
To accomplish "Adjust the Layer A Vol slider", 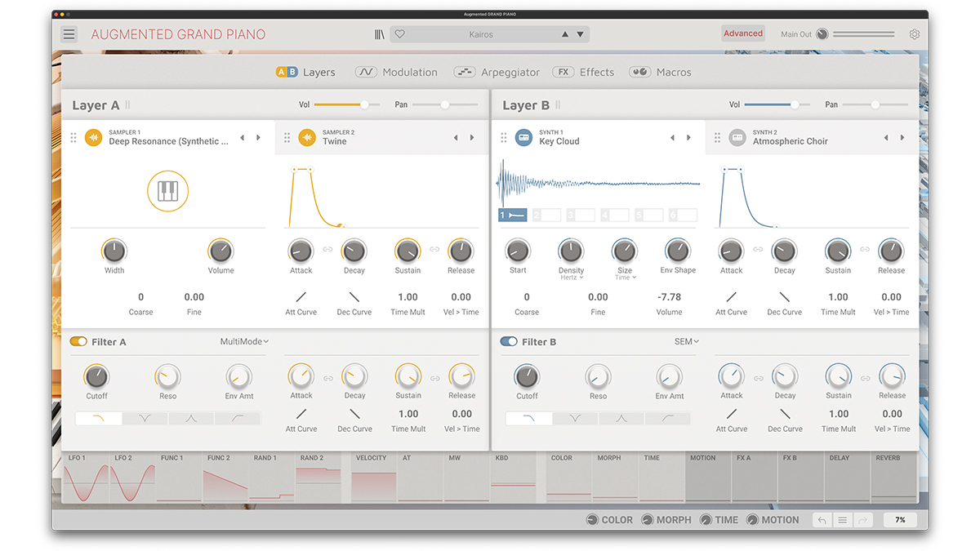I will click(347, 104).
